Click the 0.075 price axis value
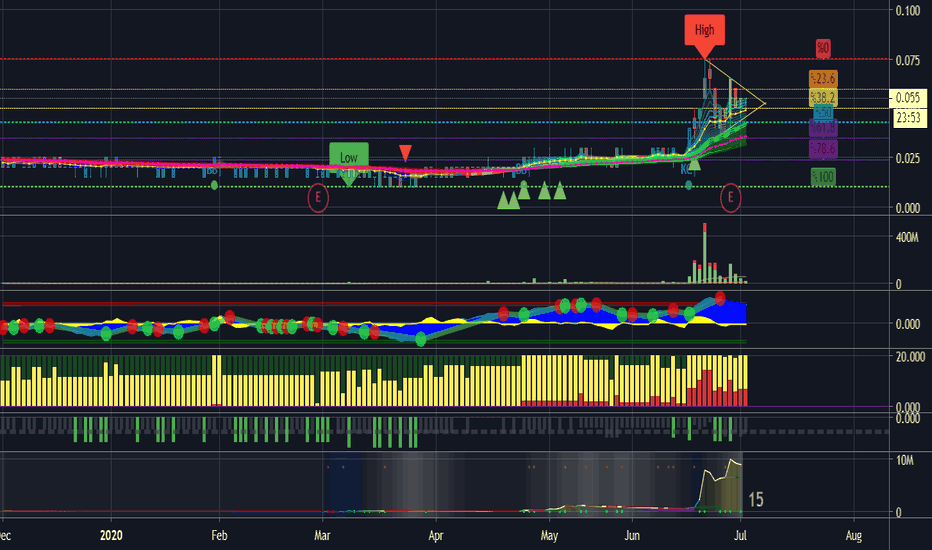This screenshot has width=932, height=550. pos(908,60)
